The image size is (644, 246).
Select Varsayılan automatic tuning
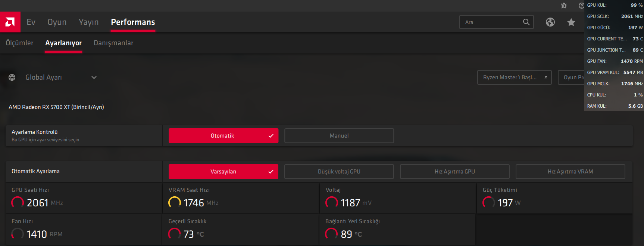click(x=223, y=172)
